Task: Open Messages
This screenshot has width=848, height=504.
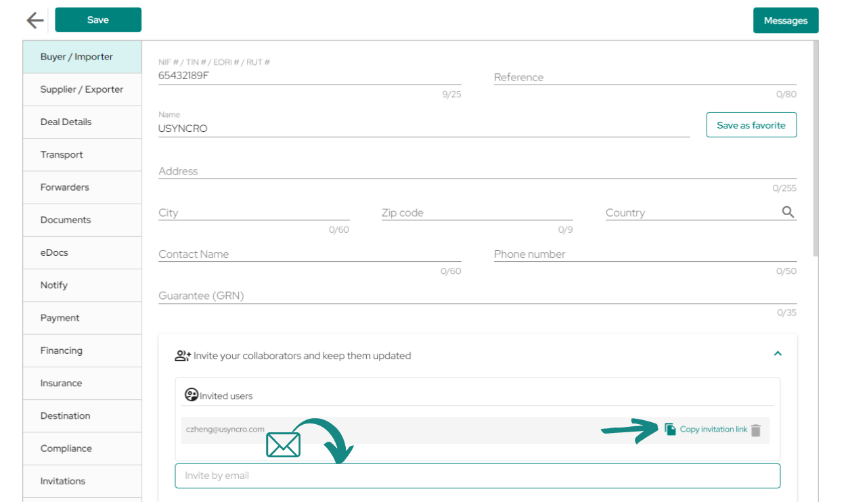Action: click(x=786, y=20)
